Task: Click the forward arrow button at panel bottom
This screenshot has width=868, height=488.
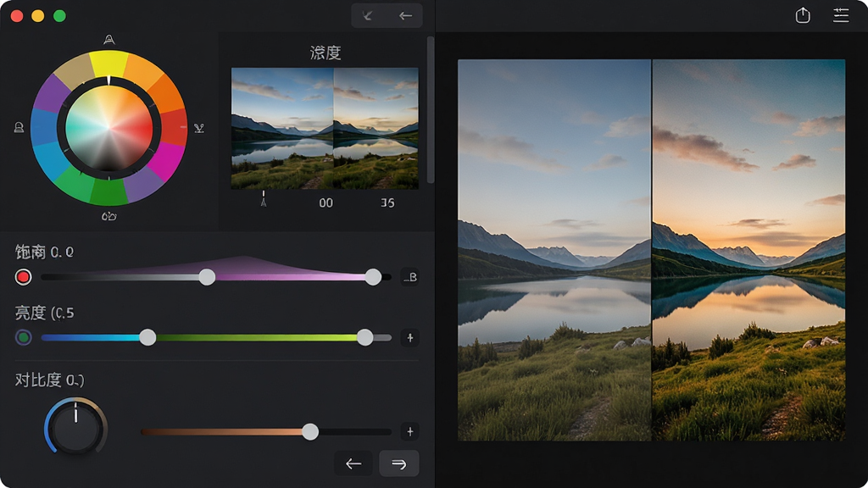Action: [398, 463]
